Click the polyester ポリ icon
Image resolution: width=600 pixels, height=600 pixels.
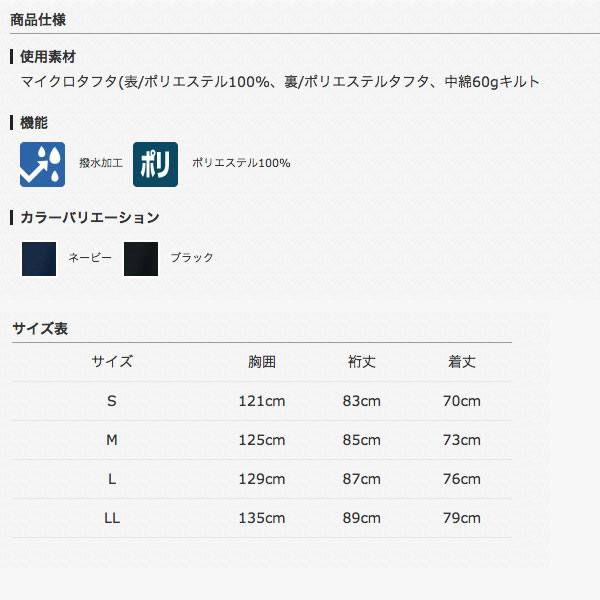[x=155, y=165]
